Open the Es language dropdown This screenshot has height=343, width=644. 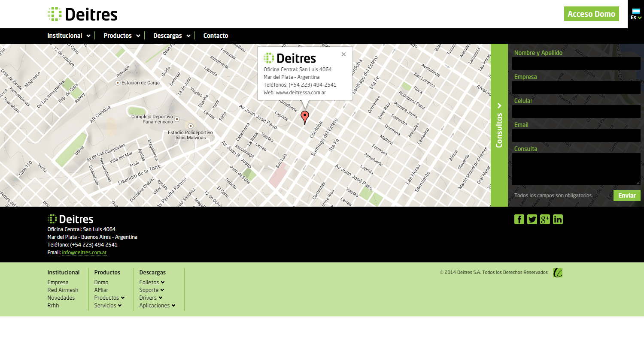point(636,18)
